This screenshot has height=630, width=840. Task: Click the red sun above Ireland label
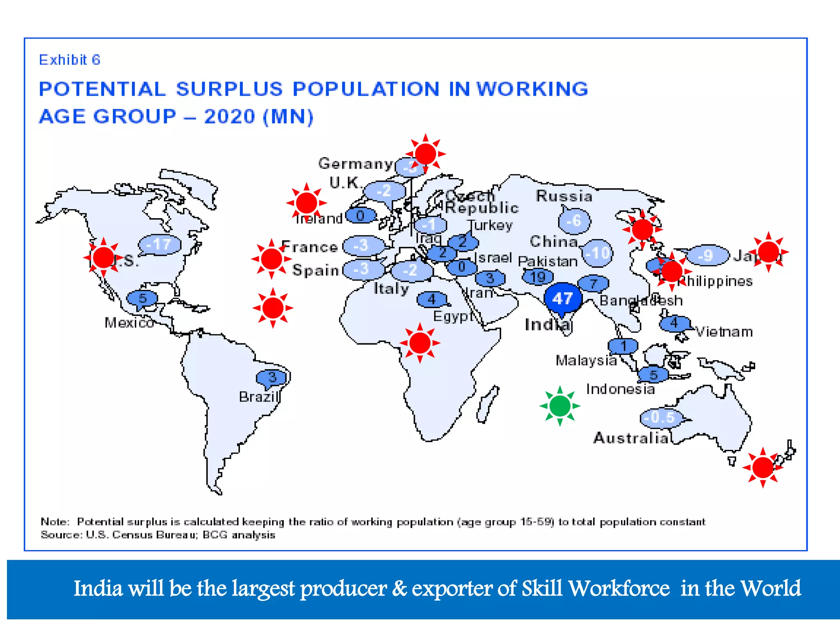point(306,203)
